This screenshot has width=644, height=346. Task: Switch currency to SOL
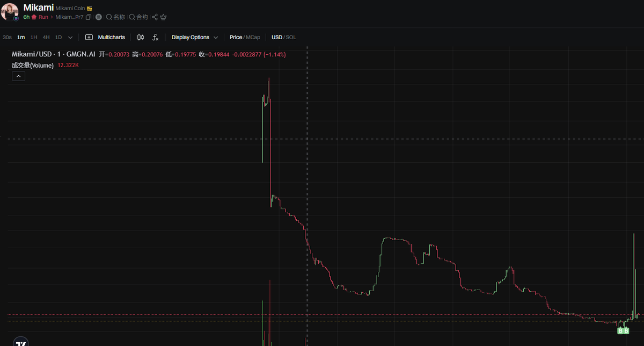(x=291, y=37)
